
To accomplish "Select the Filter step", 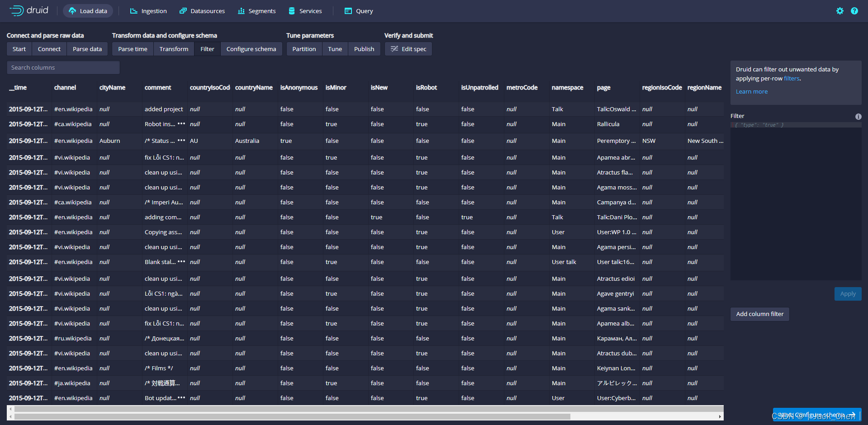I will click(207, 49).
